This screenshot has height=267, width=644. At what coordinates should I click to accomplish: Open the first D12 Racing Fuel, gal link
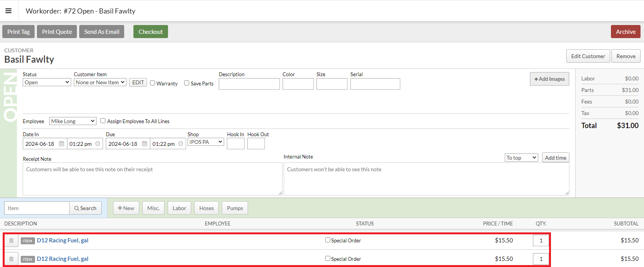pyautogui.click(x=63, y=240)
